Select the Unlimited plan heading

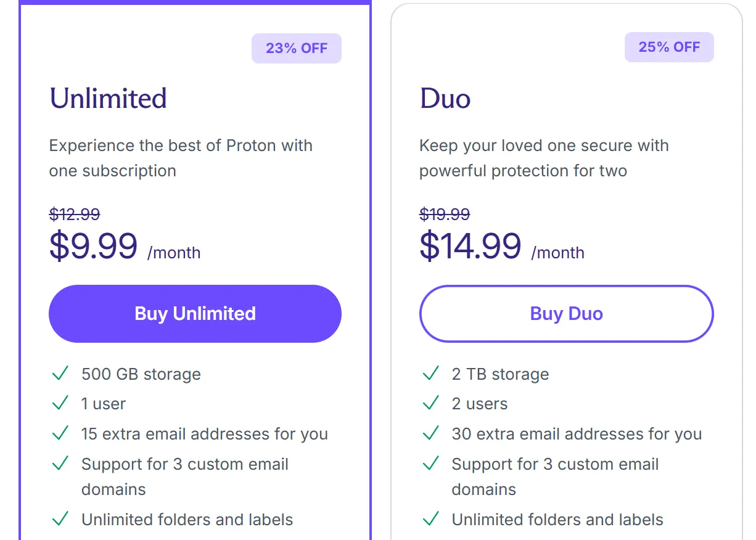tap(108, 99)
